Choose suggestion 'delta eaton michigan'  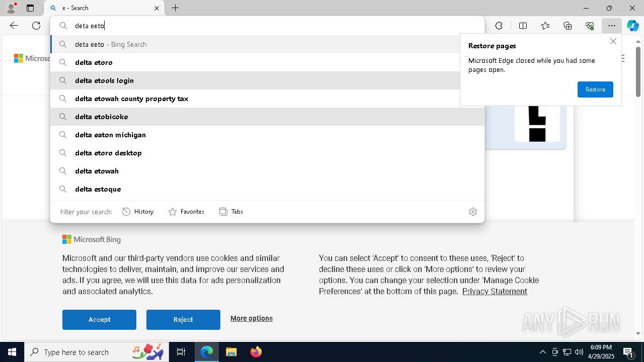[267, 135]
